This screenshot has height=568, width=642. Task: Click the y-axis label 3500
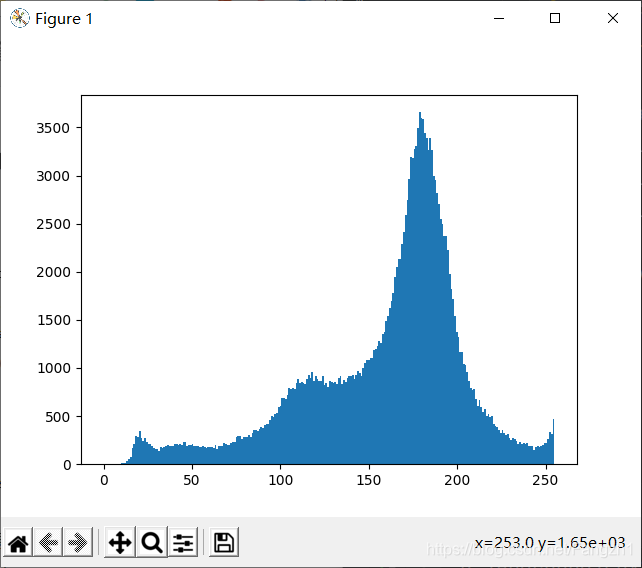pyautogui.click(x=53, y=128)
